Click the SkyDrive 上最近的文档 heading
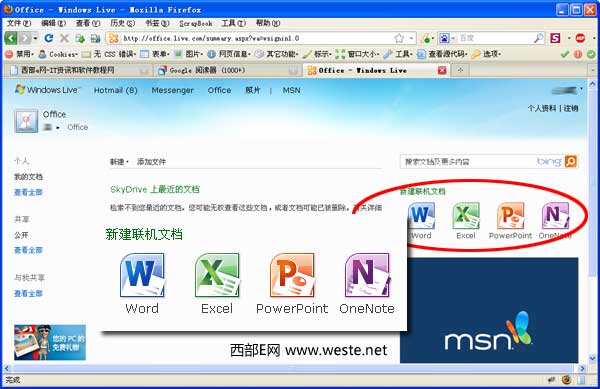600x389 pixels. pos(155,189)
